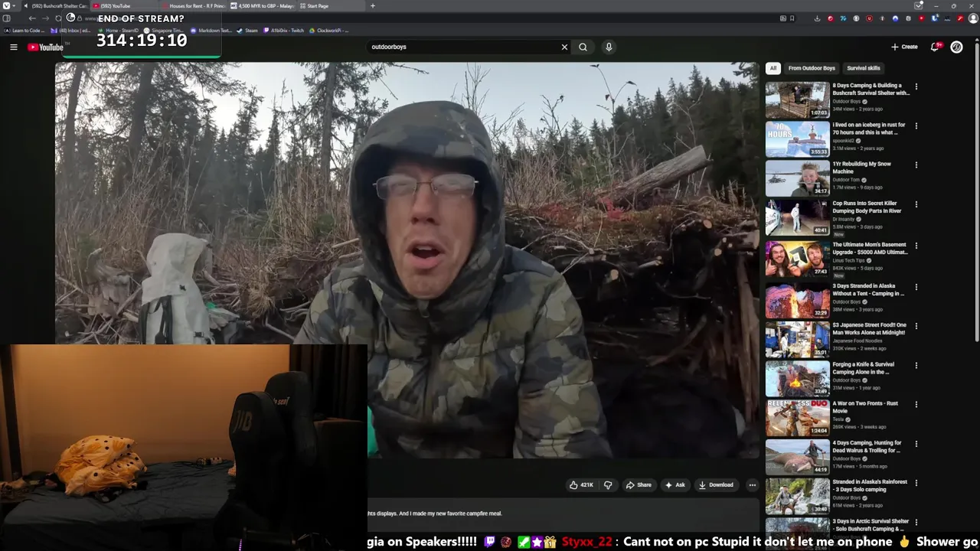
Task: Go back in browser history
Action: click(x=32, y=18)
